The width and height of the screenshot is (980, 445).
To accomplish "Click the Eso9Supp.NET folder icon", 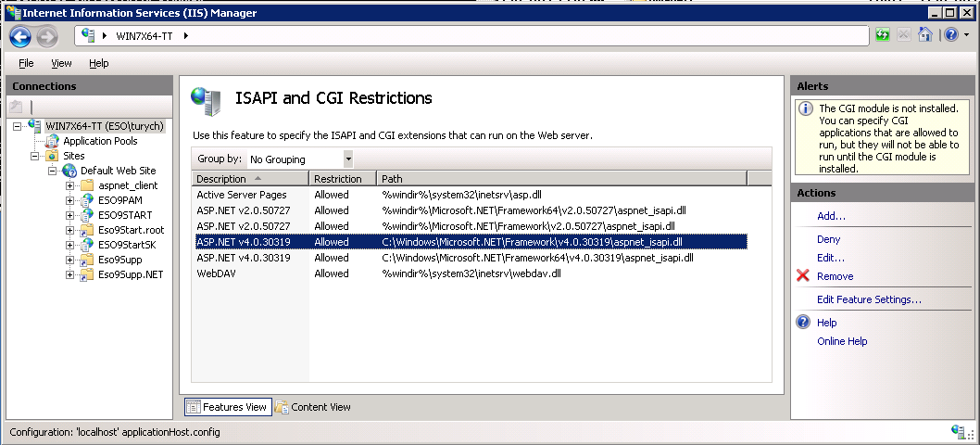I will click(x=87, y=274).
